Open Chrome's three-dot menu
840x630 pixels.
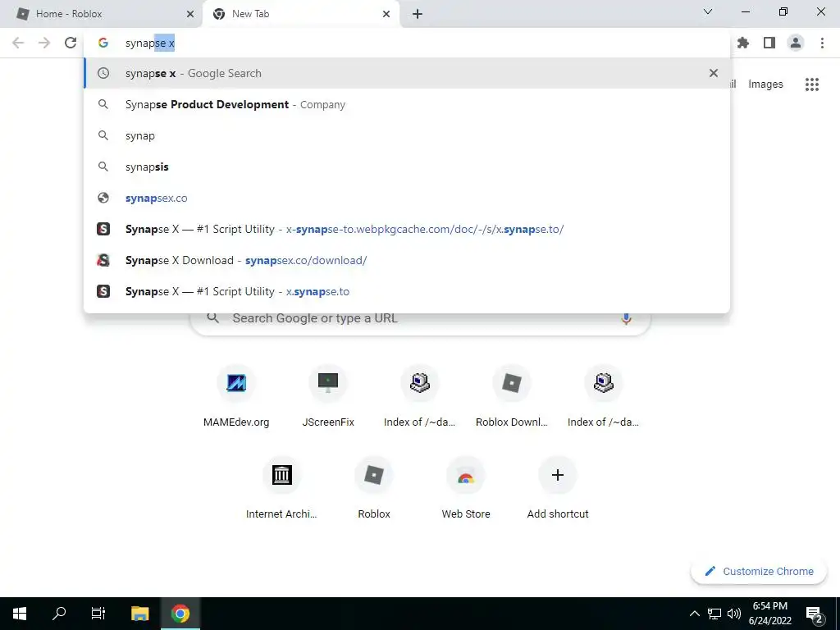tap(822, 43)
